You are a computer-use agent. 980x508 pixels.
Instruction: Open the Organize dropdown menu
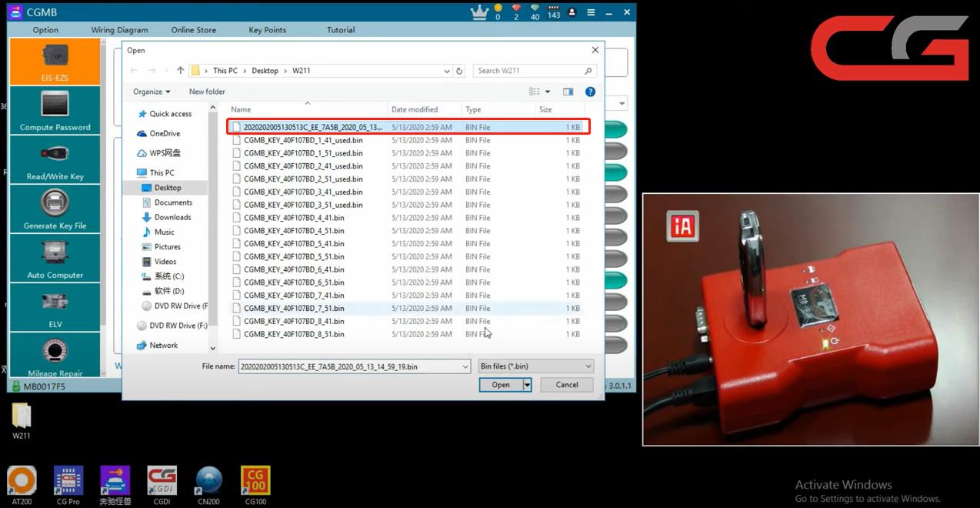point(152,92)
